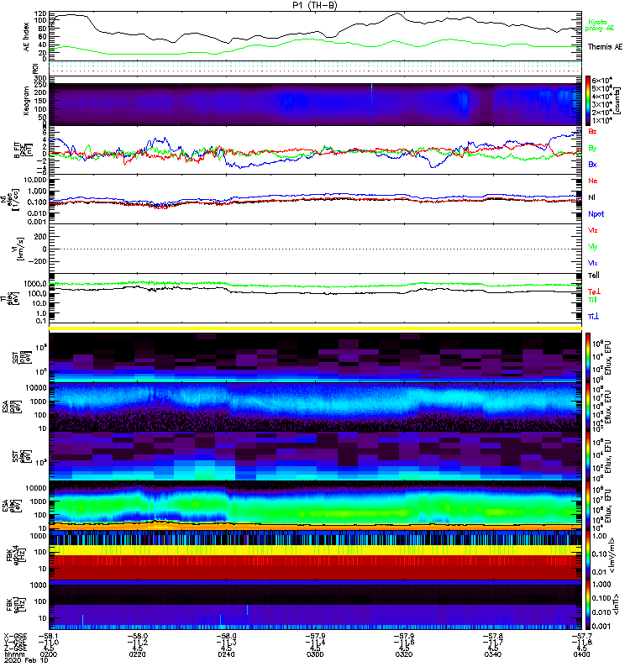Image resolution: width=630 pixels, height=672 pixels.
Task: Click the 0340 time axis label
Action: click(493, 654)
